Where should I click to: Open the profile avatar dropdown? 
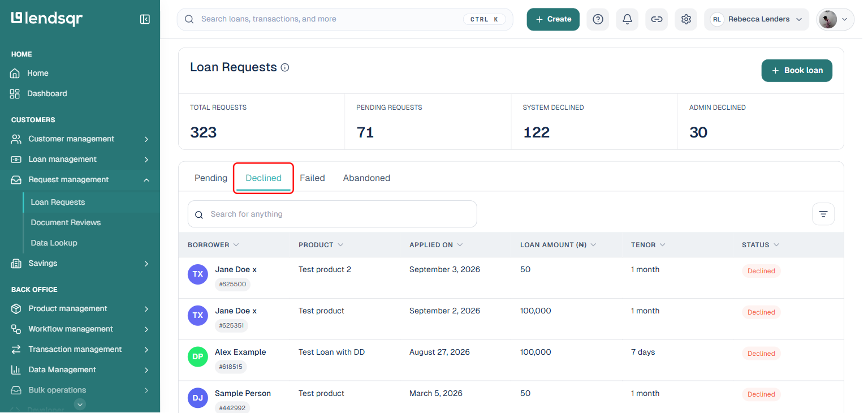835,19
